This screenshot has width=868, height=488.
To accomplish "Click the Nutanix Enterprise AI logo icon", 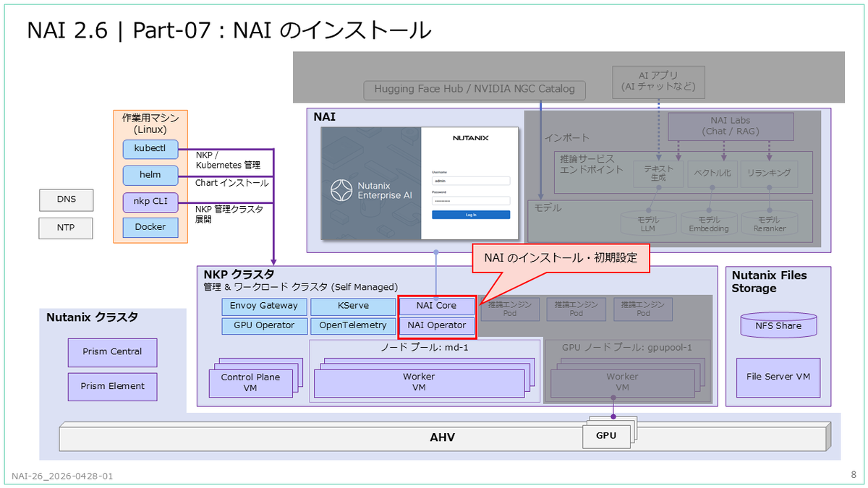I will [x=341, y=190].
